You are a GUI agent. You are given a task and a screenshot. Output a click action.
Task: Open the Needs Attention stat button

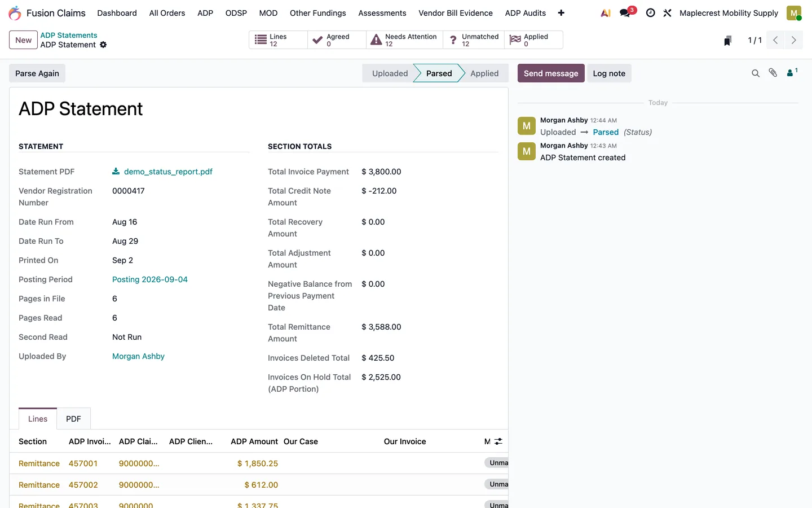click(x=405, y=40)
